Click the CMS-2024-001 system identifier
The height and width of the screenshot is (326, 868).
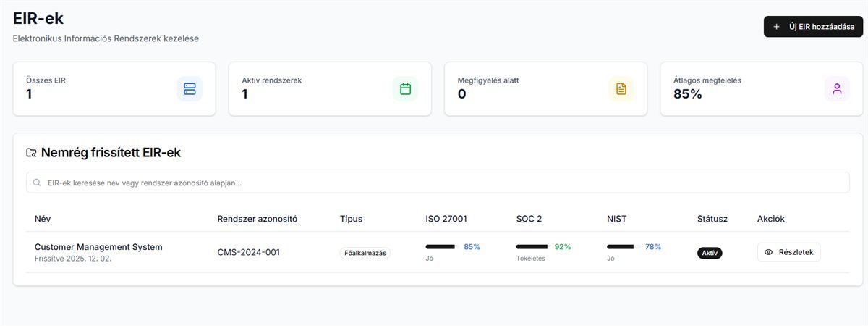248,252
